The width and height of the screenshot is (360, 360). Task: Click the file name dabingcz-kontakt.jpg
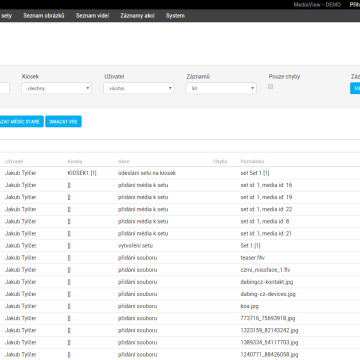click(267, 282)
